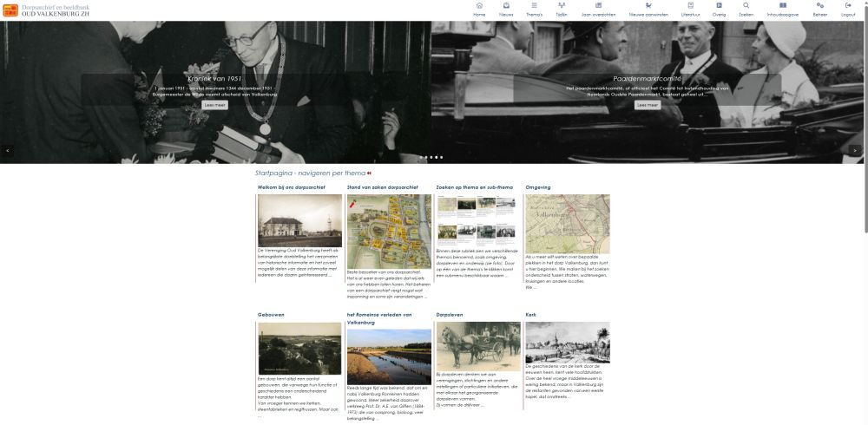Click the Omgeving topographic map thumbnail
The width and height of the screenshot is (868, 425).
568,224
